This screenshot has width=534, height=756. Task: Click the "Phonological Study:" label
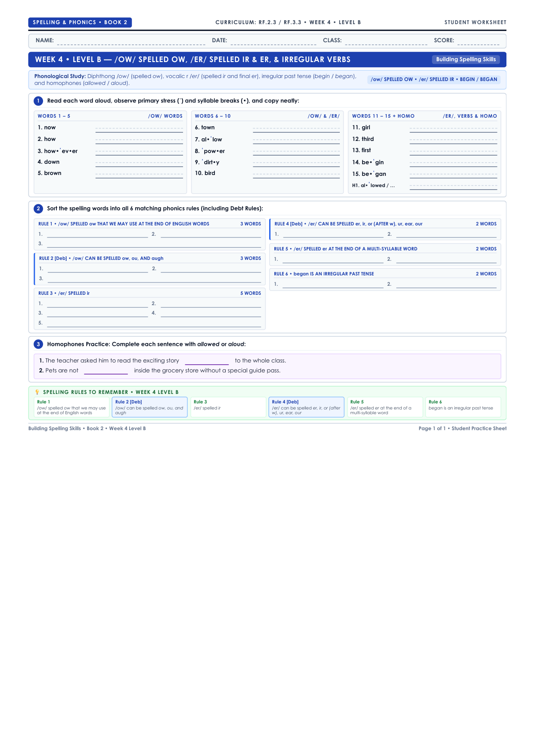[x=60, y=76]
